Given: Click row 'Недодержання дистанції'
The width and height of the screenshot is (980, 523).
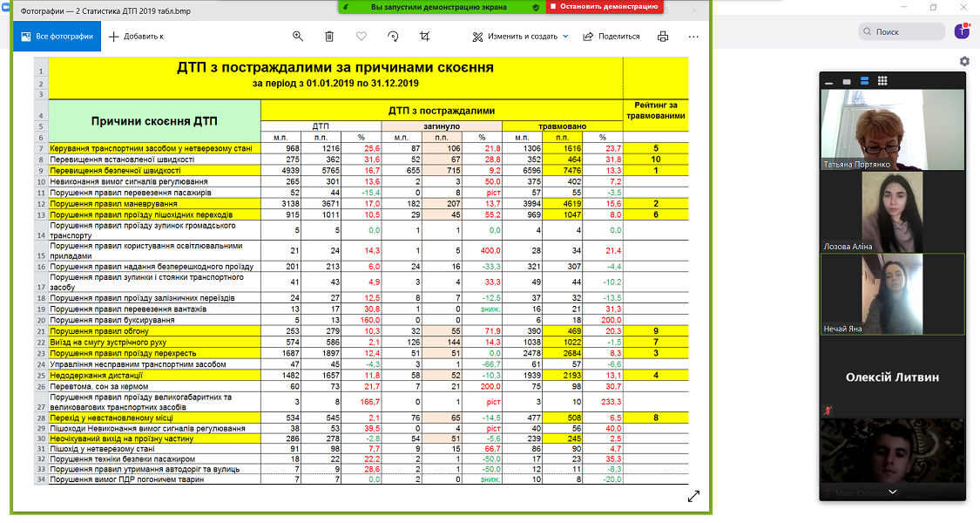Looking at the screenshot, I should [x=368, y=376].
